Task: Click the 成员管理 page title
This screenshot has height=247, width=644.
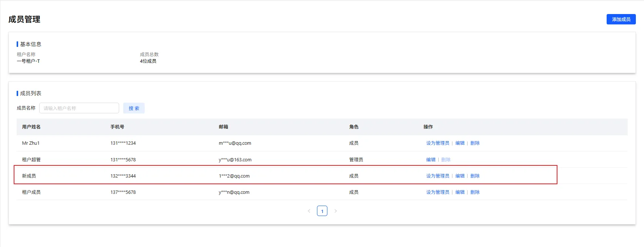Action: (24, 19)
